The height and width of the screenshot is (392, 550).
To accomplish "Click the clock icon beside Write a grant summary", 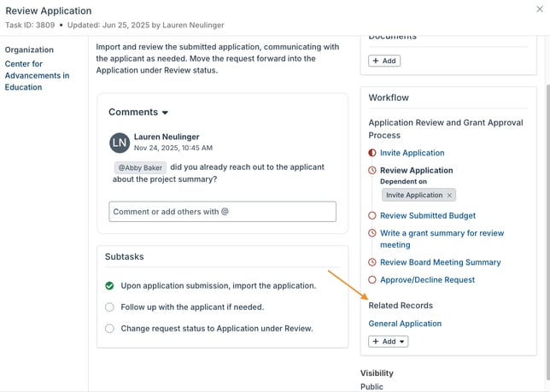I will [x=372, y=233].
